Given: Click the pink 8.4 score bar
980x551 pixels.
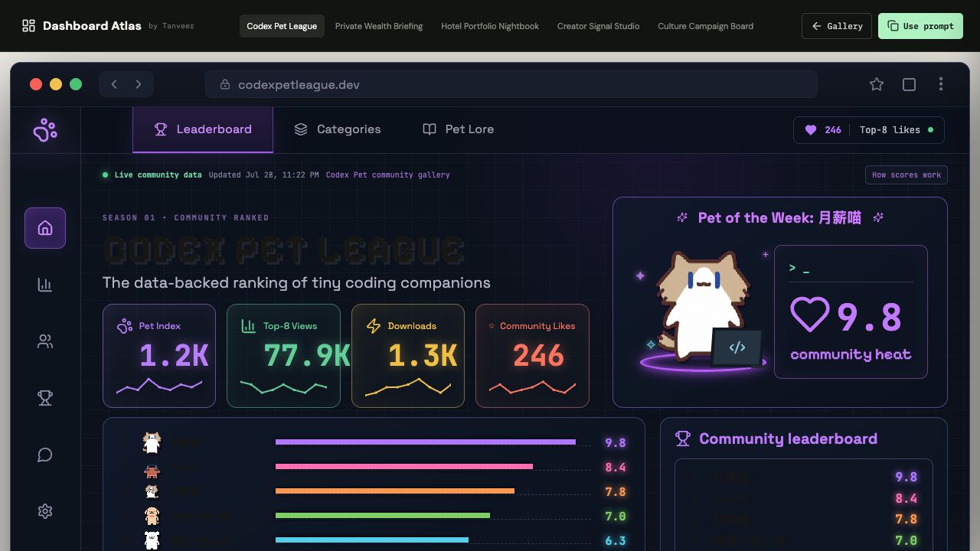Looking at the screenshot, I should click(404, 467).
